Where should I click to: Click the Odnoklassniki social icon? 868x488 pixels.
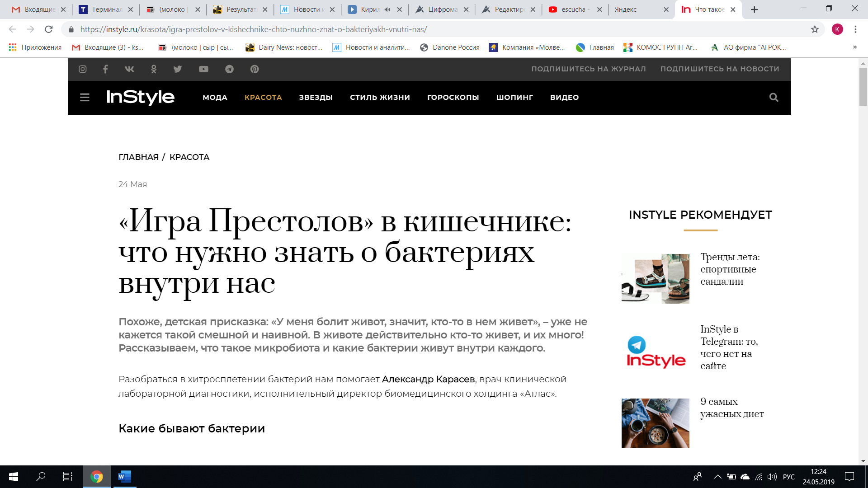click(154, 69)
